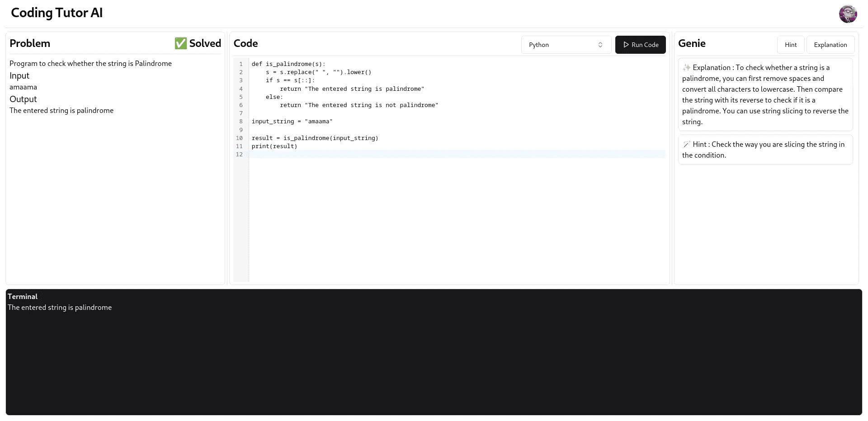This screenshot has width=868, height=421.
Task: Click the Problem panel heading
Action: pos(30,43)
